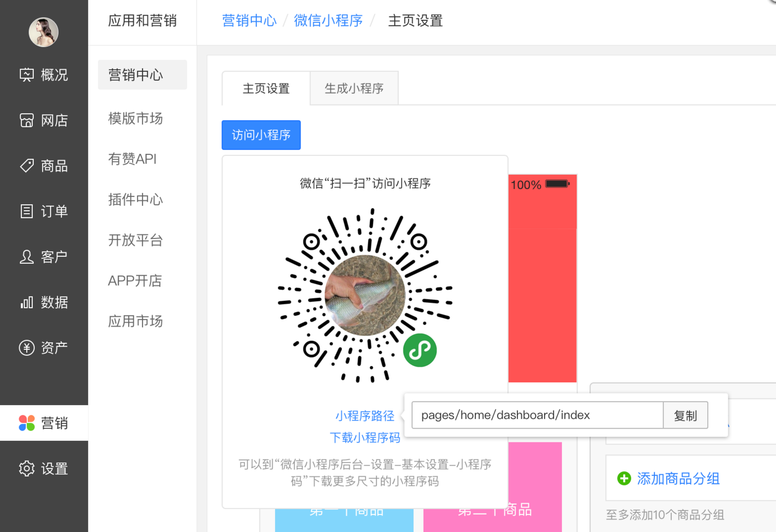
Task: Open 开放平台 submenu item
Action: [x=135, y=240]
